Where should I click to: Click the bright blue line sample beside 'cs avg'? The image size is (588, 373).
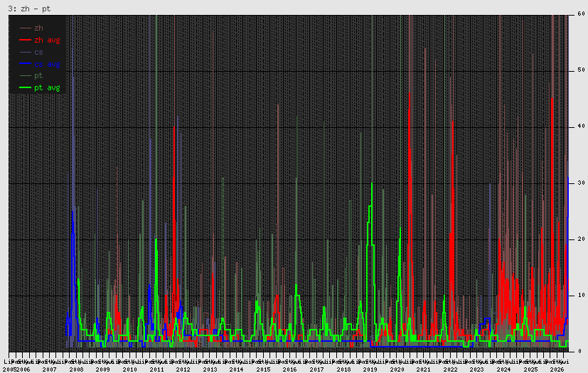[x=25, y=64]
